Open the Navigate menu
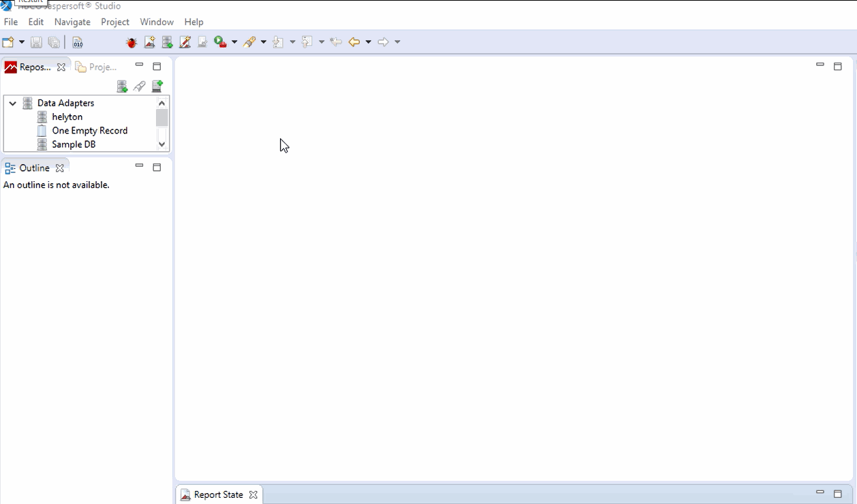Image resolution: width=857 pixels, height=504 pixels. (72, 22)
